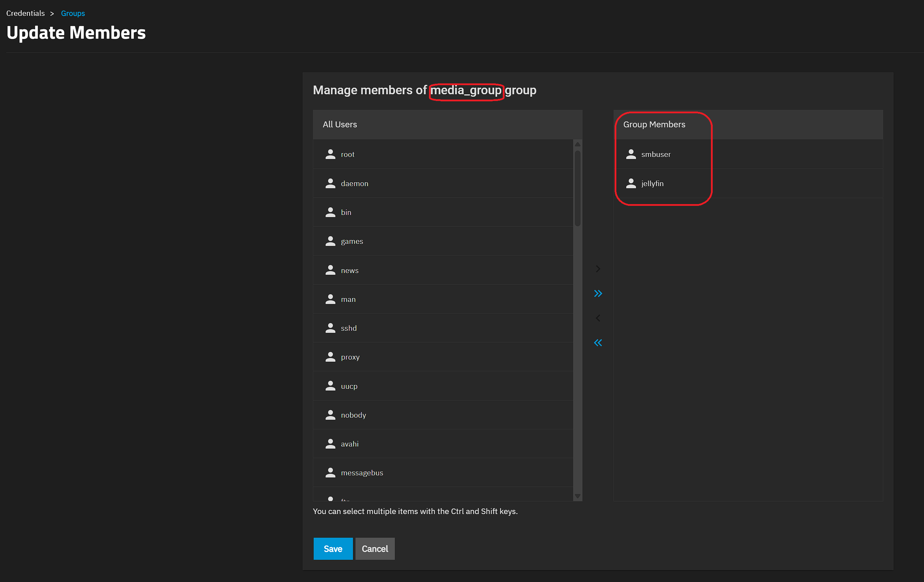
Task: Select the games user in All Users
Action: tap(352, 241)
